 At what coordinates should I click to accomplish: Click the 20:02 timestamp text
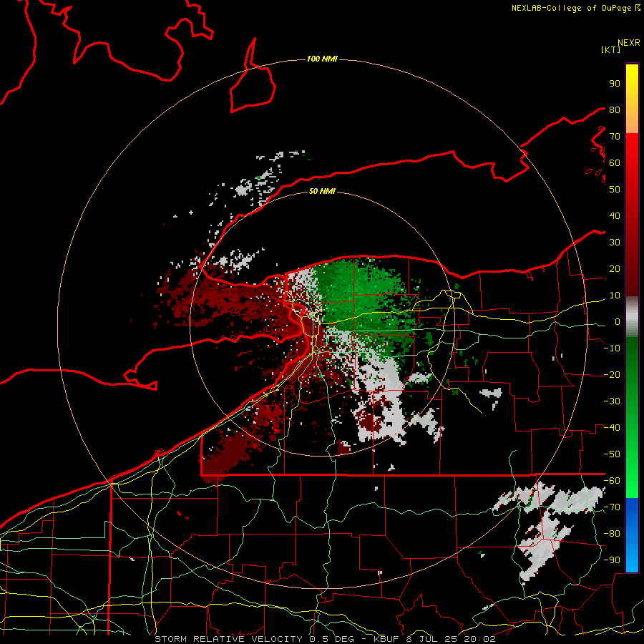[x=480, y=639]
